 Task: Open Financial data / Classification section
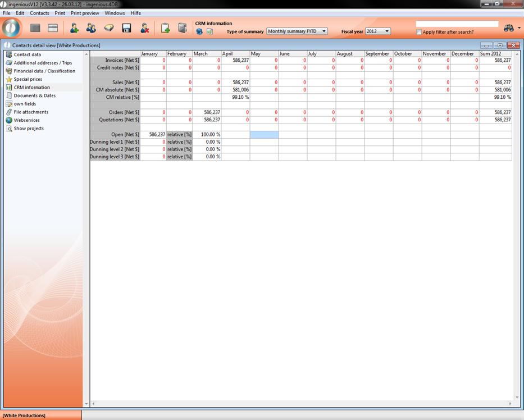coord(44,71)
